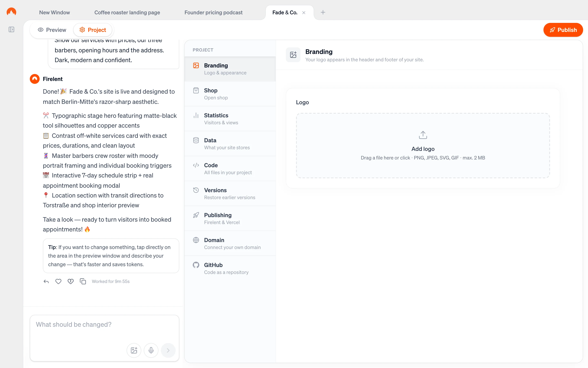The image size is (588, 368).
Task: Switch to Preview mode
Action: (x=52, y=30)
